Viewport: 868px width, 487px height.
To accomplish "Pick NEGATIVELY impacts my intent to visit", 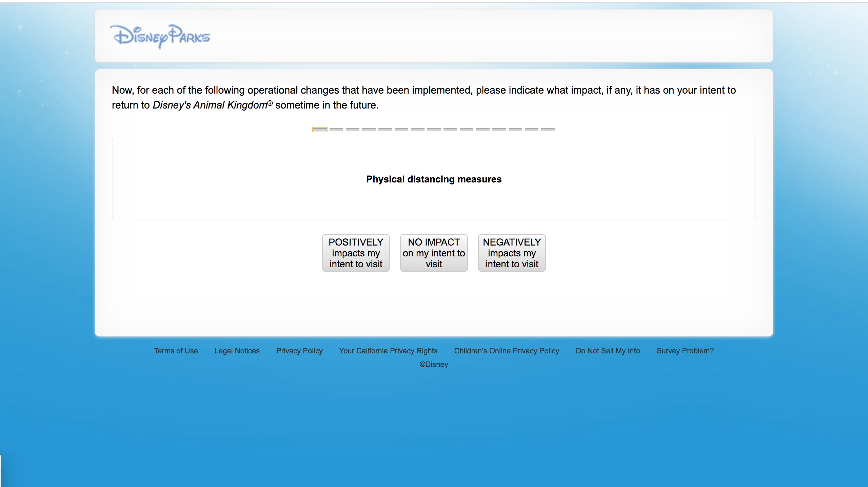I will pyautogui.click(x=512, y=253).
